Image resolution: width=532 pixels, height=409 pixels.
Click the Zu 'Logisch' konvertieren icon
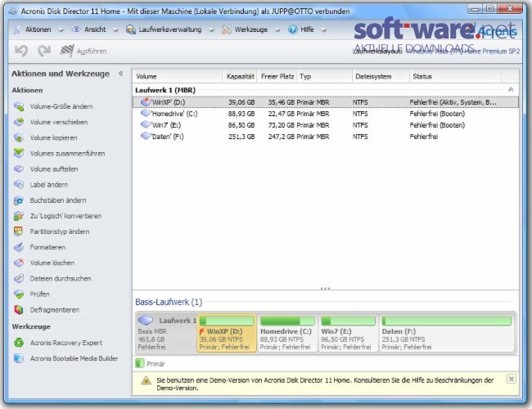tap(19, 216)
